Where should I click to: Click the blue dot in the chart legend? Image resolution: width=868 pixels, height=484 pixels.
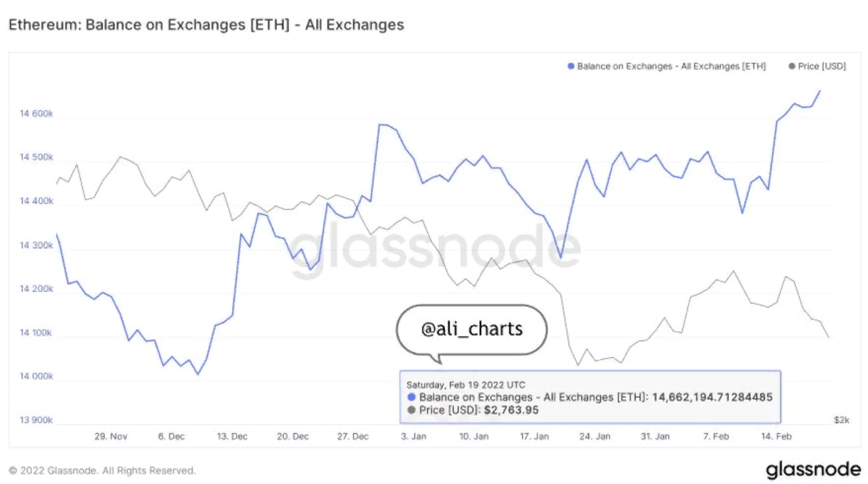(x=571, y=67)
